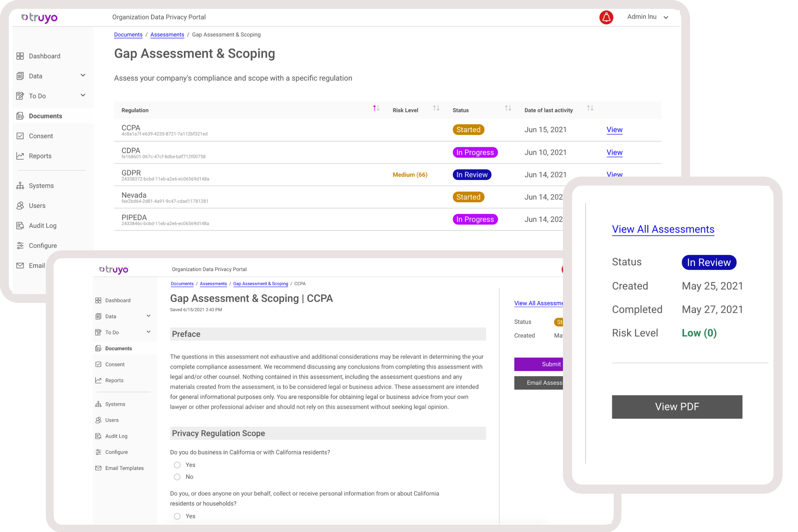This screenshot has width=798, height=532.
Task: Click the In Progress badge for the PIPEDA row
Action: tap(475, 219)
